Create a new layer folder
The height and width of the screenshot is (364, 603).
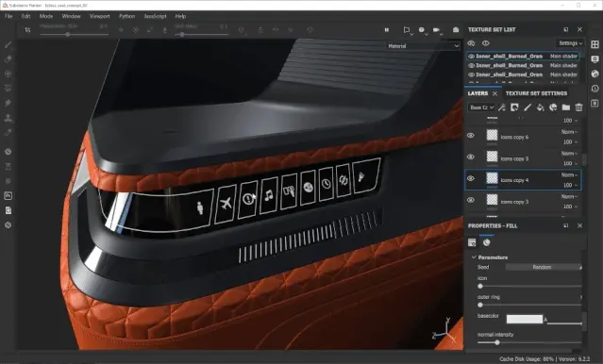coord(565,108)
